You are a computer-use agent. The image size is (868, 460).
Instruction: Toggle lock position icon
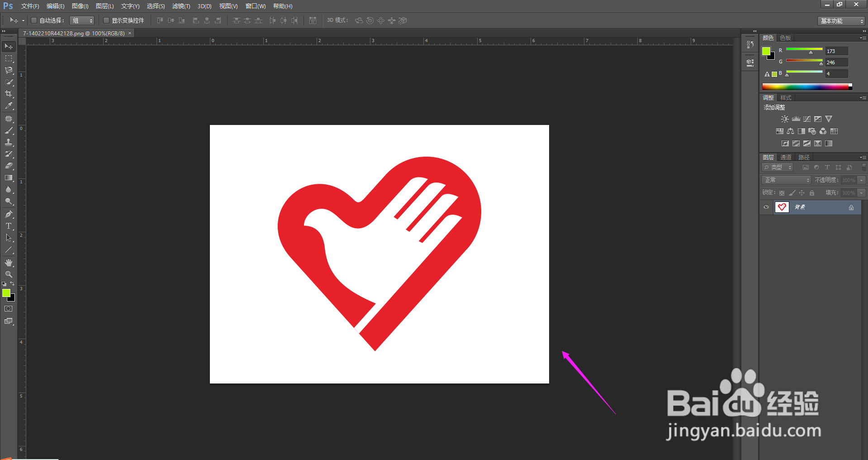tap(802, 193)
